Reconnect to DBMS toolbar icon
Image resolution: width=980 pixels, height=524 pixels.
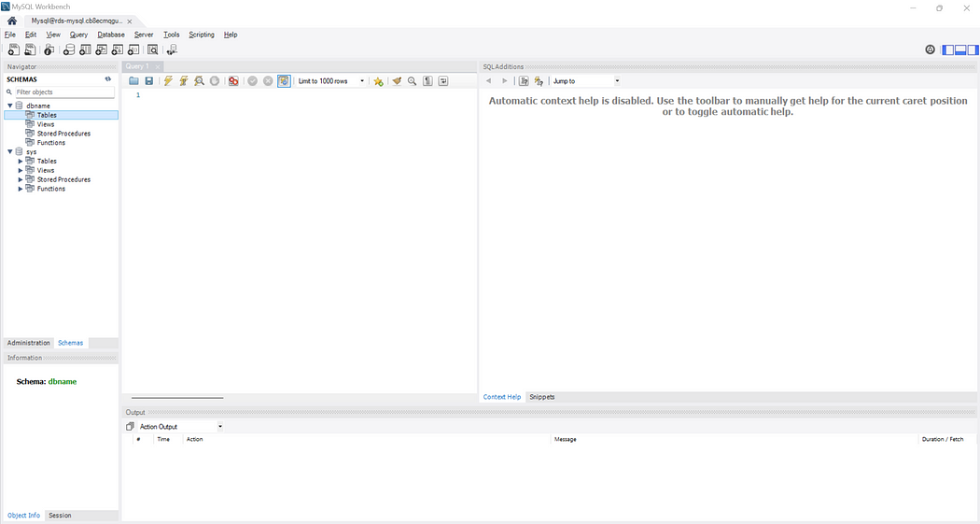(172, 50)
